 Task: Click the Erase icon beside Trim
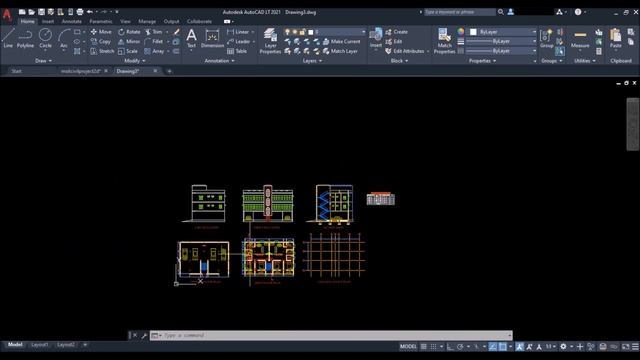point(177,32)
